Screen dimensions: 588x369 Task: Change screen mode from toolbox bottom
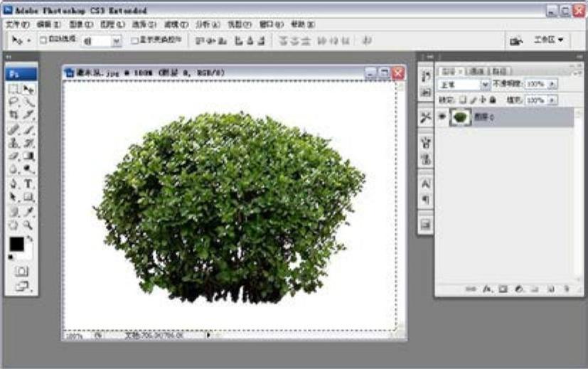coord(22,286)
